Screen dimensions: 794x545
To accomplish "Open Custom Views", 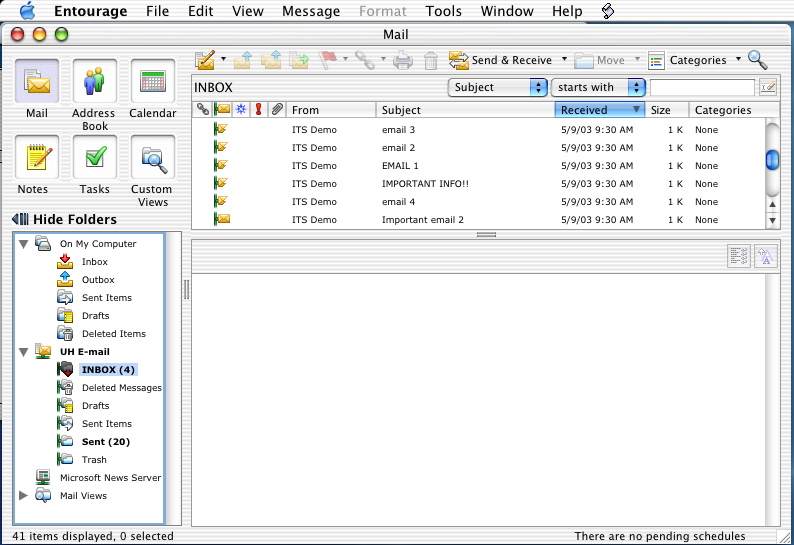I will click(x=153, y=157).
